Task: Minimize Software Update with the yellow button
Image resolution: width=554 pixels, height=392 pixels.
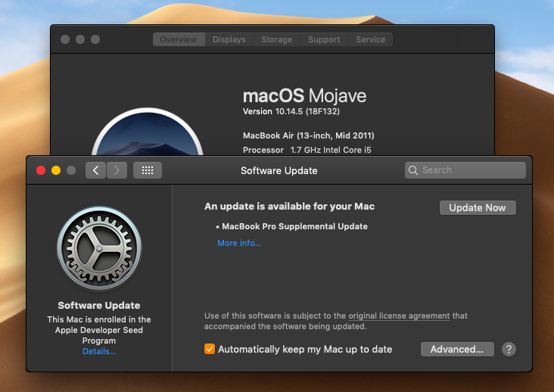Action: [x=56, y=170]
